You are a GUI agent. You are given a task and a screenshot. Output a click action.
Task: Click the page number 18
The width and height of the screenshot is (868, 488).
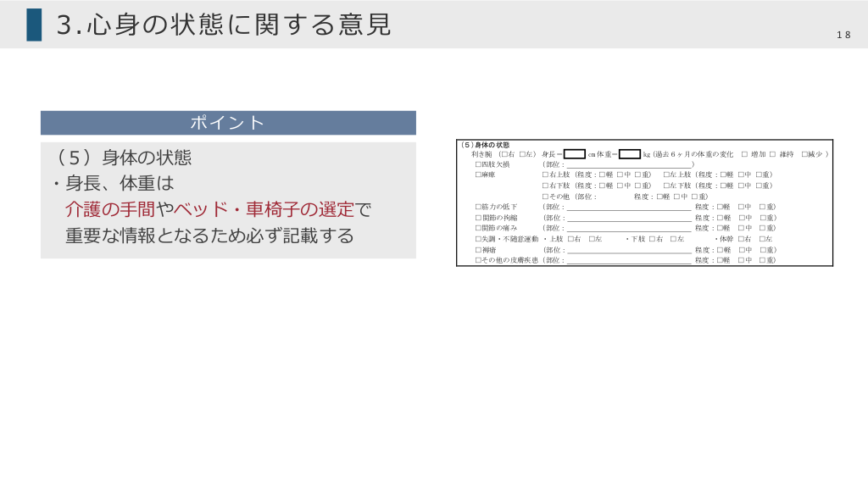[843, 35]
